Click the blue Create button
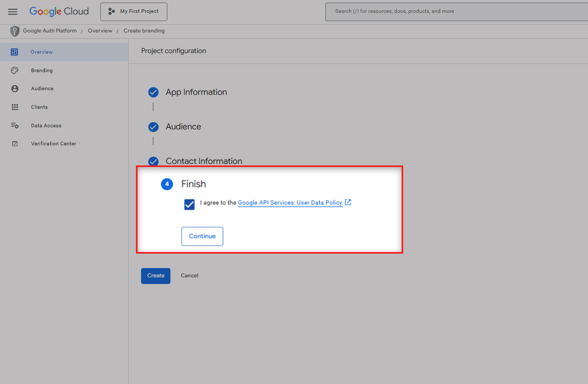The image size is (588, 384). 155,276
